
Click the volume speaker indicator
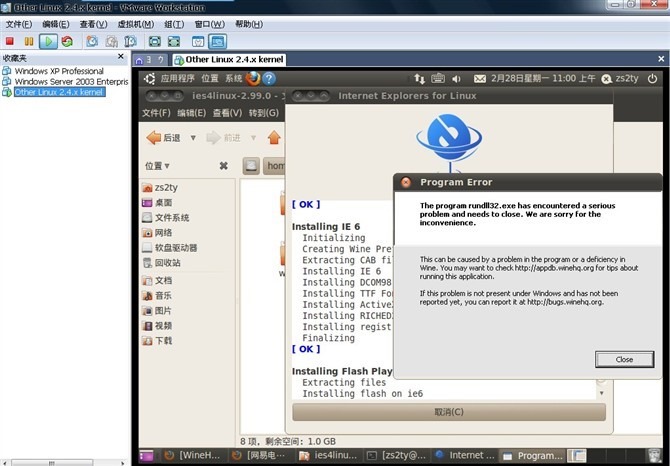456,79
